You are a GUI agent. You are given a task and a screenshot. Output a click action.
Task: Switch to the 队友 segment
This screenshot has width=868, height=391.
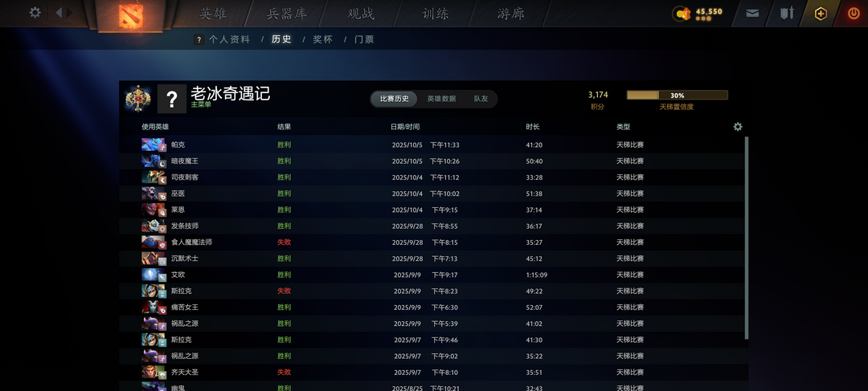(481, 99)
